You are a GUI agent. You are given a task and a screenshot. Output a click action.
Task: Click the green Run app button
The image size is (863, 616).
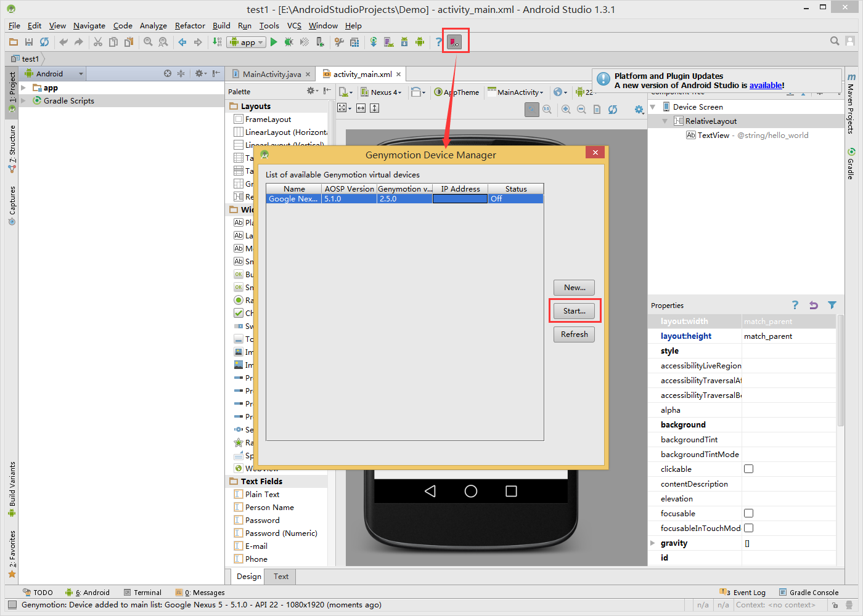tap(274, 42)
